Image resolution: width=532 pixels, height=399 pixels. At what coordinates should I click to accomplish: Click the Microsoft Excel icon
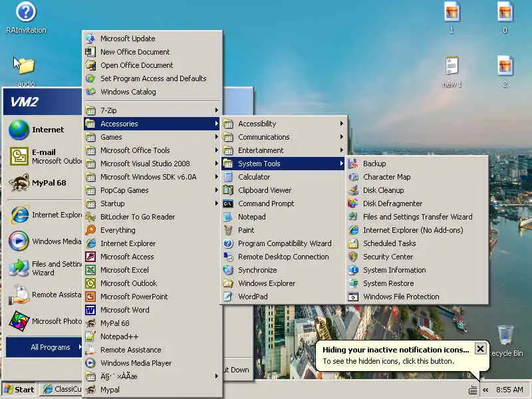click(90, 270)
